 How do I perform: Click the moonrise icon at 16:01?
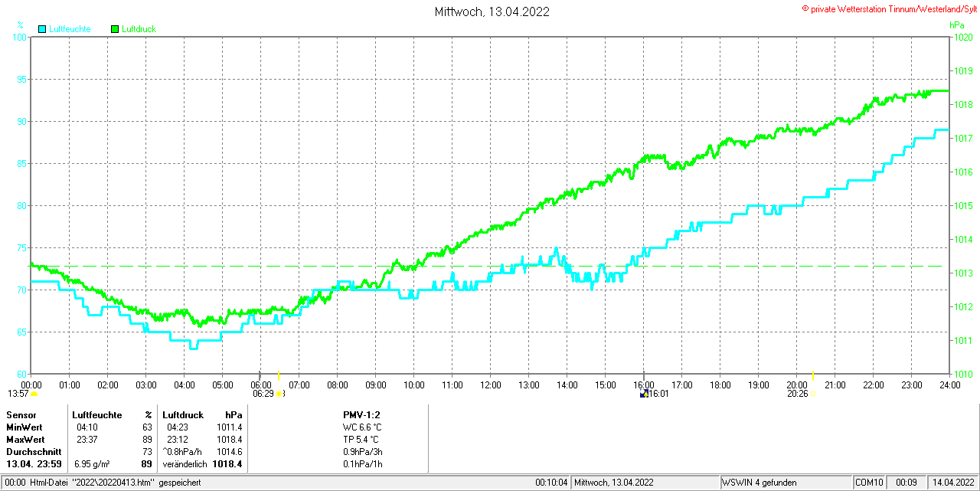pos(644,394)
